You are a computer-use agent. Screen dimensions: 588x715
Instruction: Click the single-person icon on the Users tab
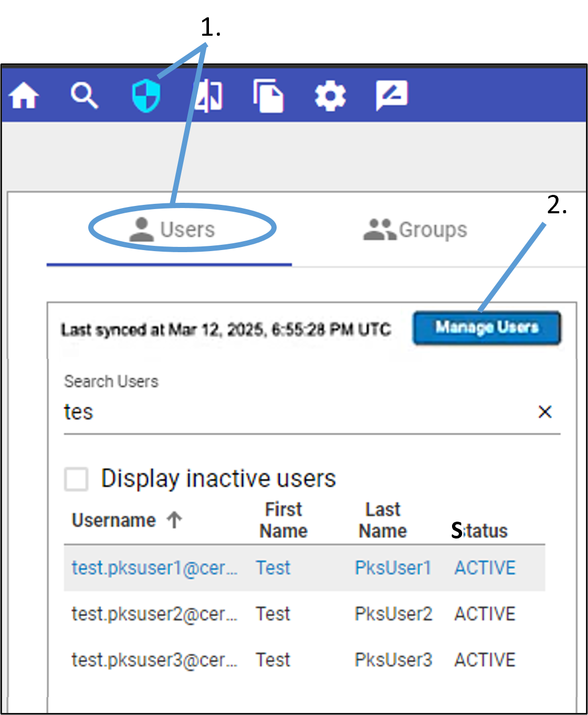click(x=141, y=228)
